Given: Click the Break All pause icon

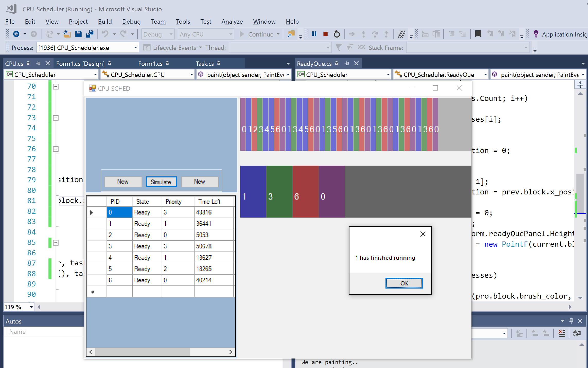Looking at the screenshot, I should pyautogui.click(x=314, y=34).
